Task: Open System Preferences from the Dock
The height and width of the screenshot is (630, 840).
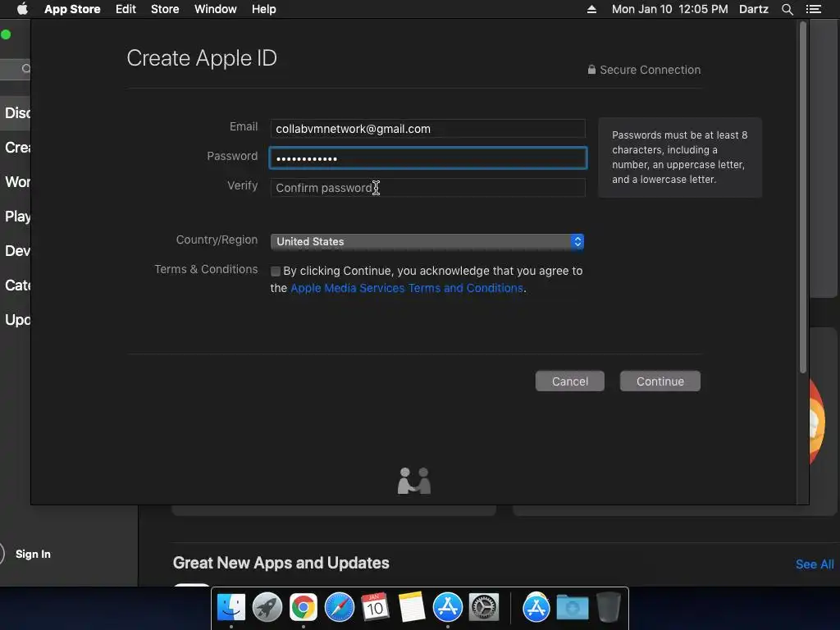Action: click(484, 608)
